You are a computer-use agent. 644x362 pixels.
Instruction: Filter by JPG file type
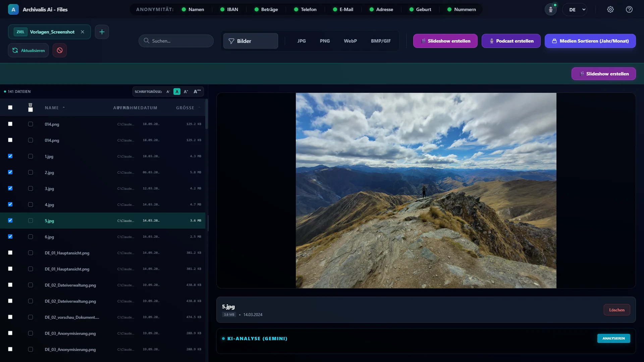(302, 41)
